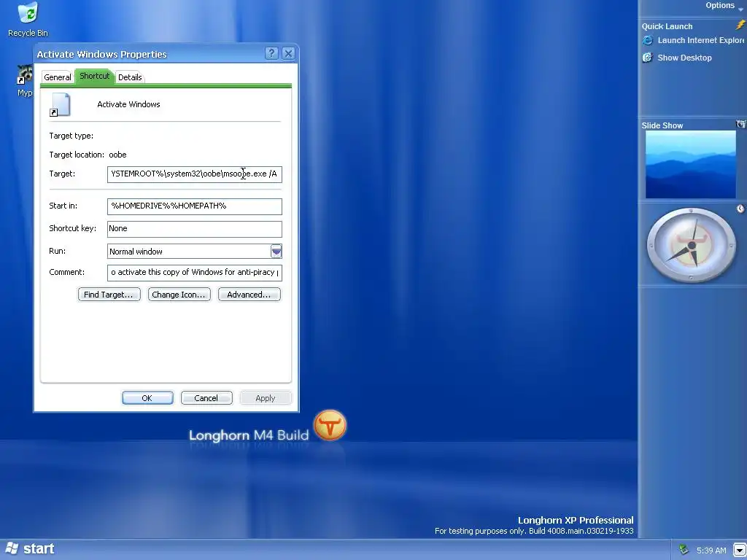Close the Activate Windows Properties dialog

click(288, 53)
